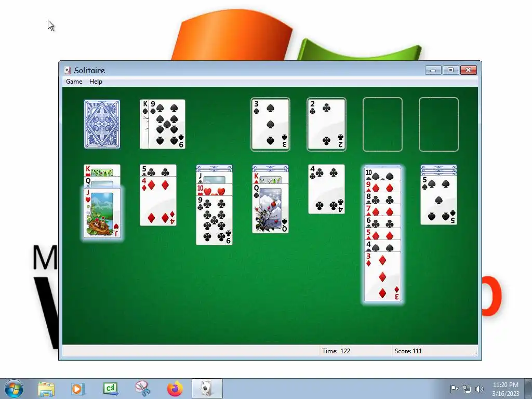Select the 9 of diamonds in sixth column

click(382, 186)
